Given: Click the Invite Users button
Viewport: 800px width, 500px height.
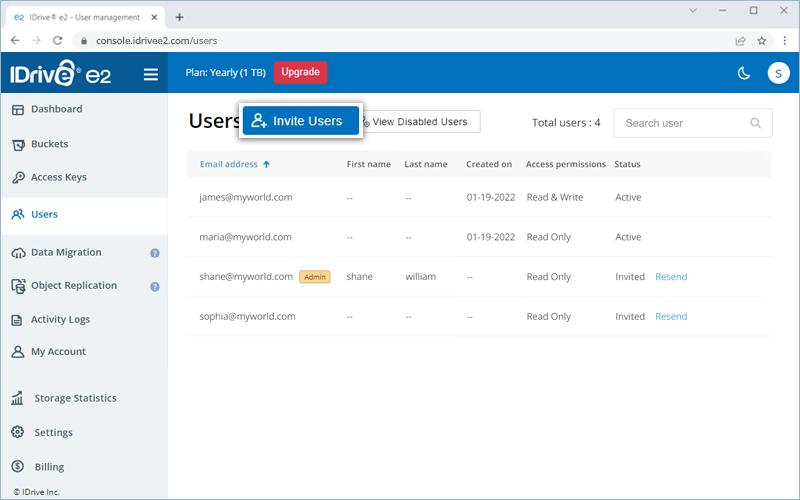Looking at the screenshot, I should (x=299, y=121).
